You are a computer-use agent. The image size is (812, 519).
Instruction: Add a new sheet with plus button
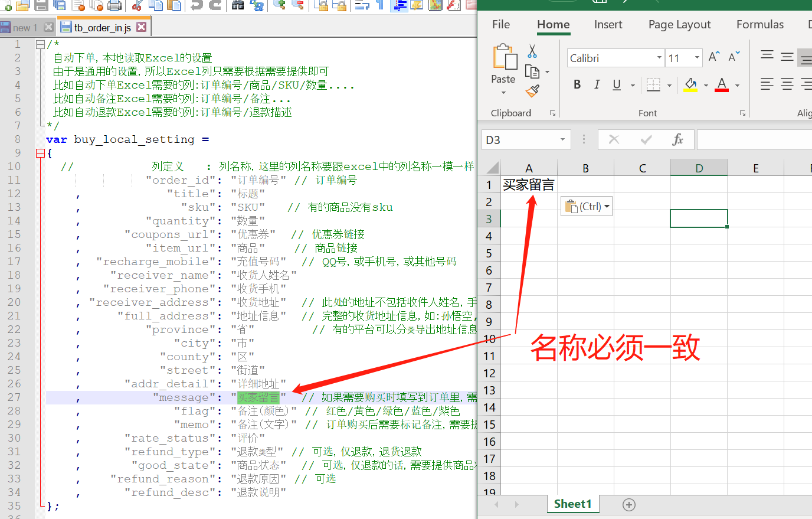coord(629,505)
